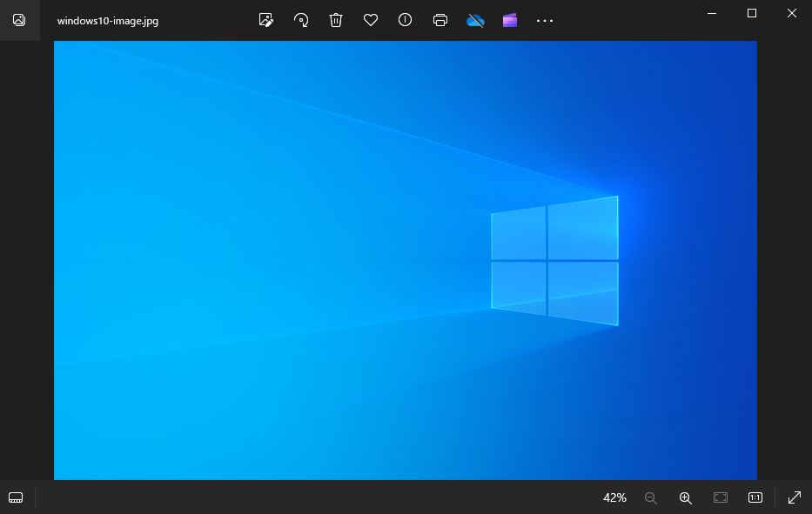View actual size with the 1:1 icon

(x=755, y=497)
